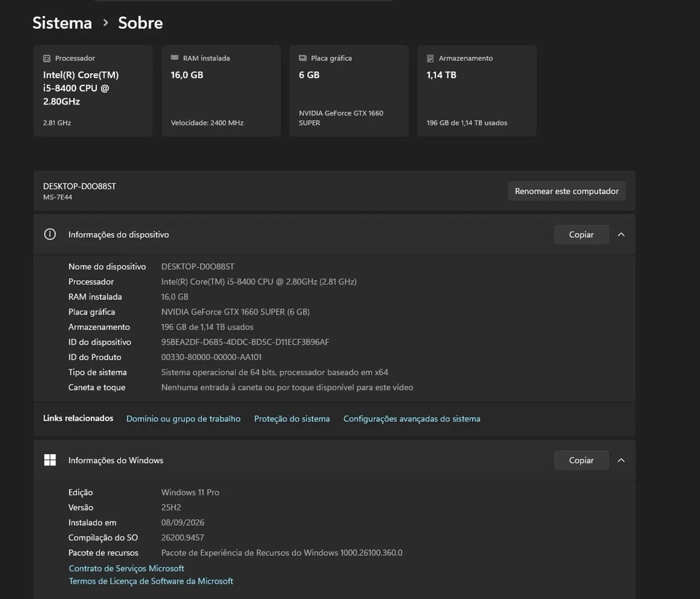Click the Tipo de sistema value text
The height and width of the screenshot is (599, 700).
pos(275,373)
